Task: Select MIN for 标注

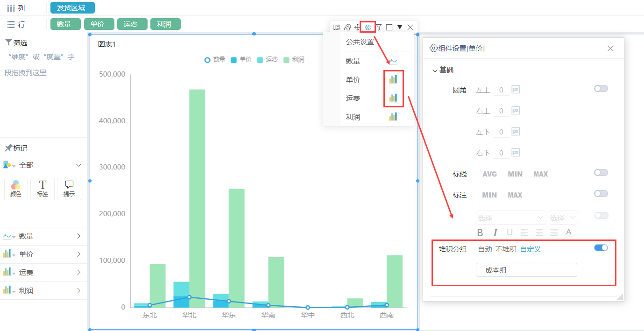Action: 489,195
